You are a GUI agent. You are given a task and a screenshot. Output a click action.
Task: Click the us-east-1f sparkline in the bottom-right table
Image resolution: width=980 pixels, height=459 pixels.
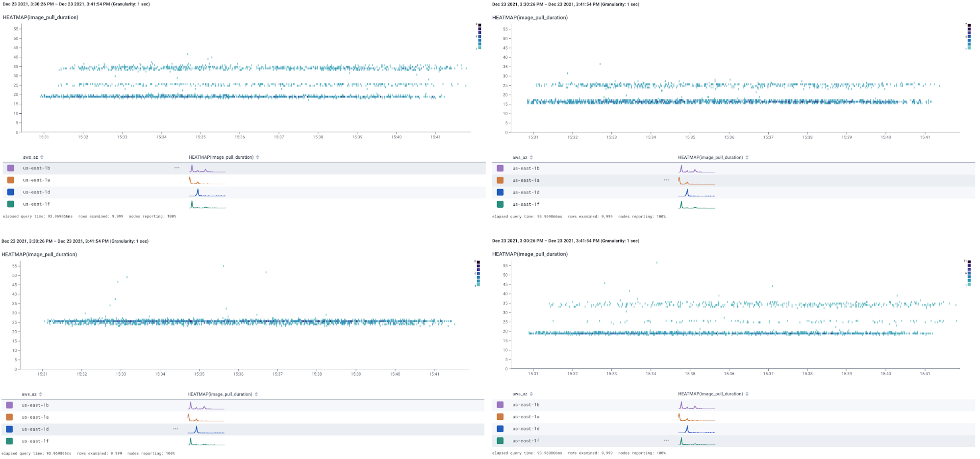click(697, 441)
